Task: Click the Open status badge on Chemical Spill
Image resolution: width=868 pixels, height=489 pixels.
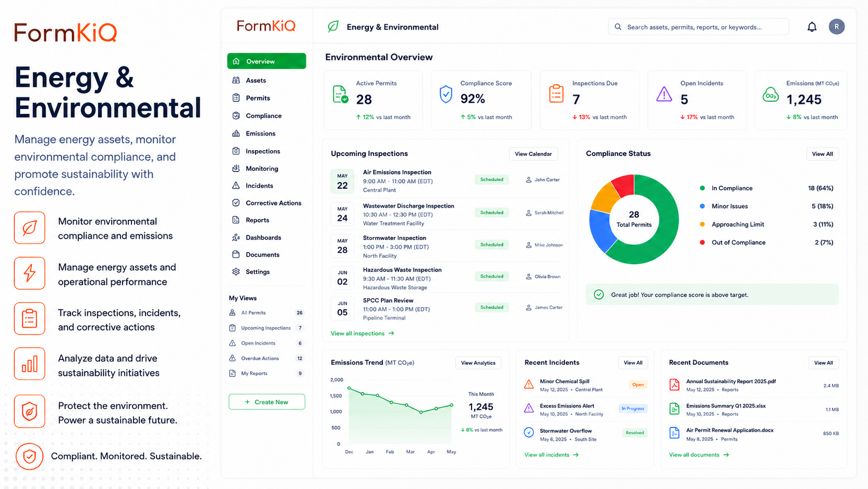Action: (638, 385)
